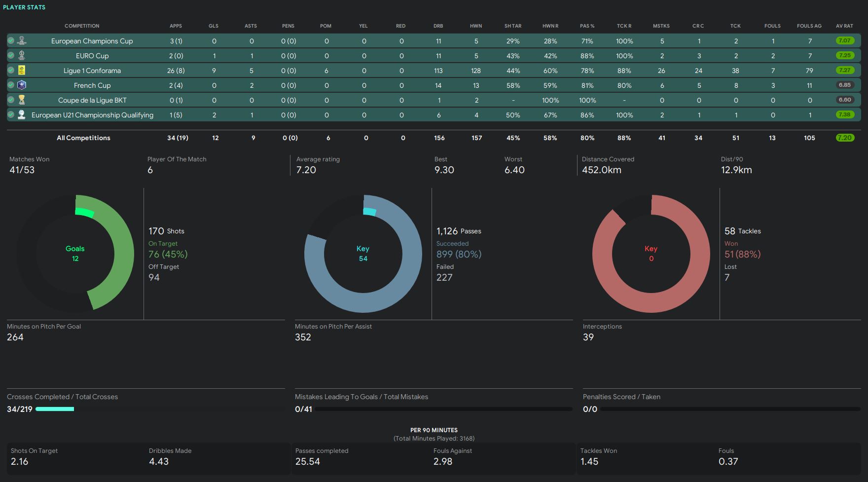Sort table by the APPS column header

pyautogui.click(x=176, y=26)
